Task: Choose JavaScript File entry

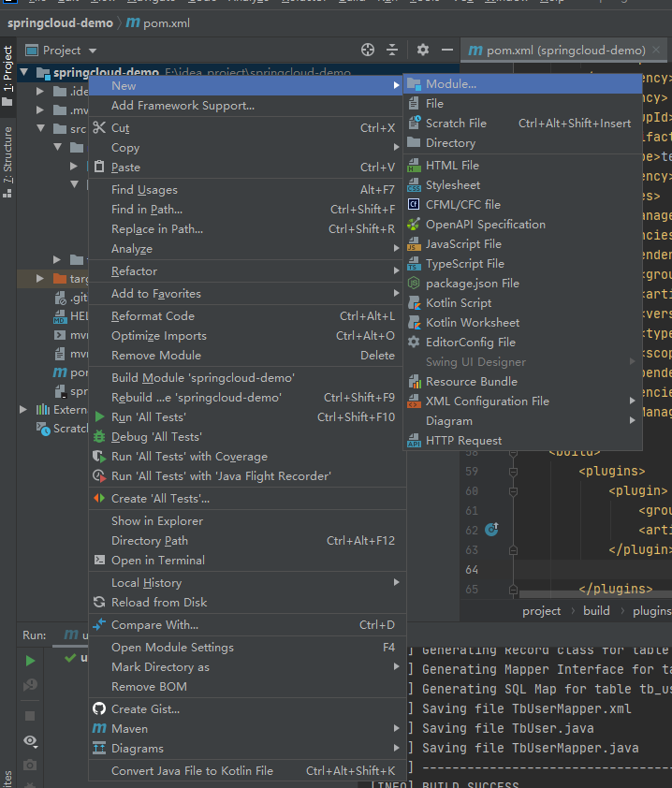Action: coord(523,243)
